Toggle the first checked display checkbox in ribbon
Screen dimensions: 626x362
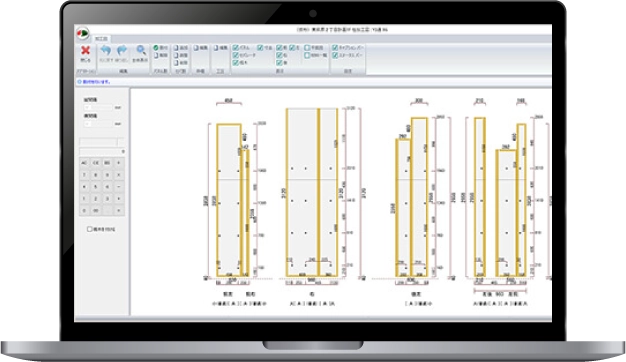point(236,47)
